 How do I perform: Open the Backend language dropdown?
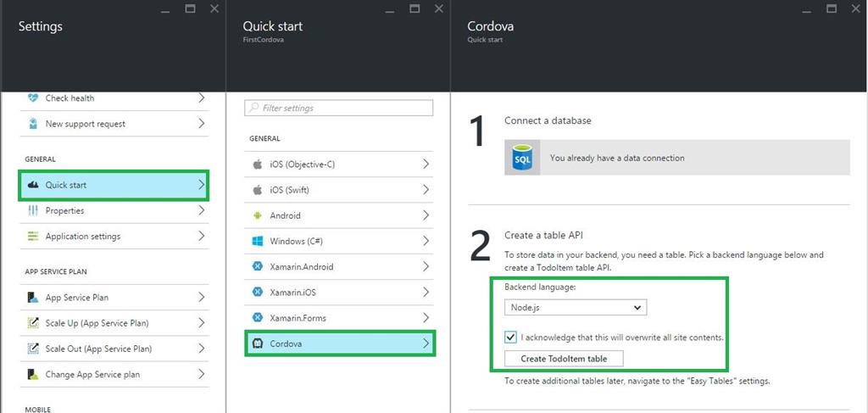[x=575, y=307]
